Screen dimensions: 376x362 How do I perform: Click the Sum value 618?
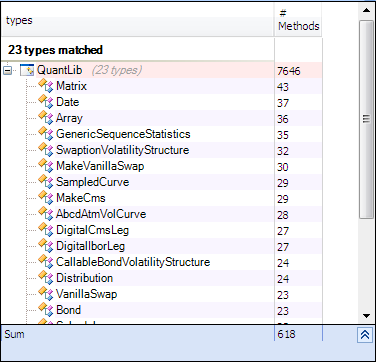286,334
